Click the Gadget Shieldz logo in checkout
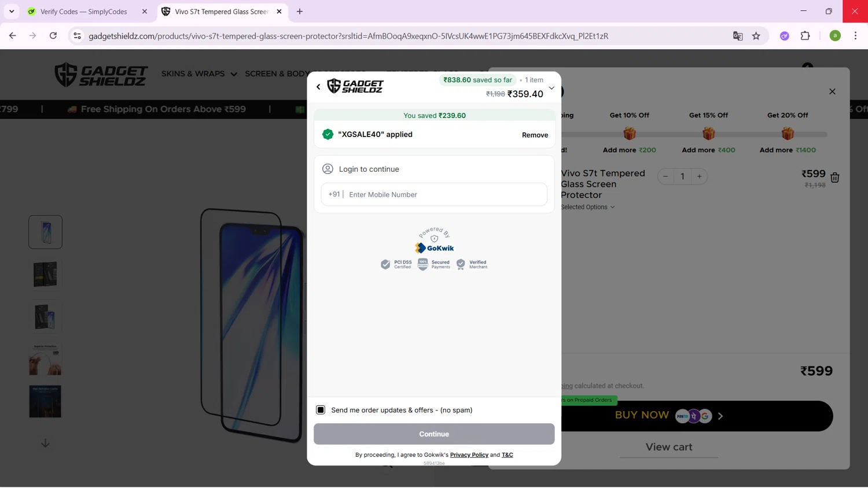The image size is (868, 488). coord(355,86)
